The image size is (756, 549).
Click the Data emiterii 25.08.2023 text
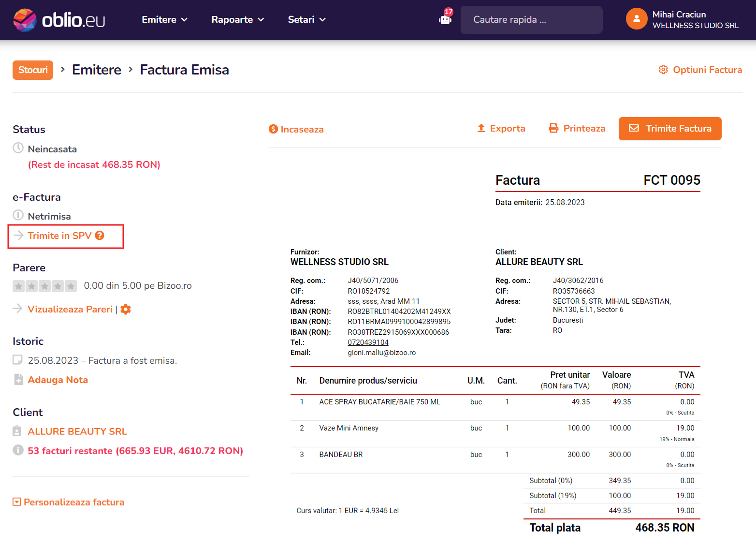(540, 203)
